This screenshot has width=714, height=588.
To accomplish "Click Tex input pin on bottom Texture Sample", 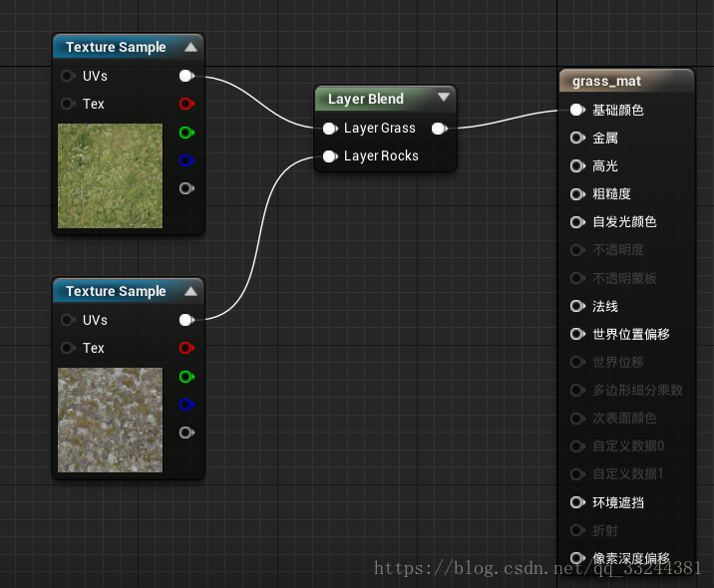I will (68, 348).
